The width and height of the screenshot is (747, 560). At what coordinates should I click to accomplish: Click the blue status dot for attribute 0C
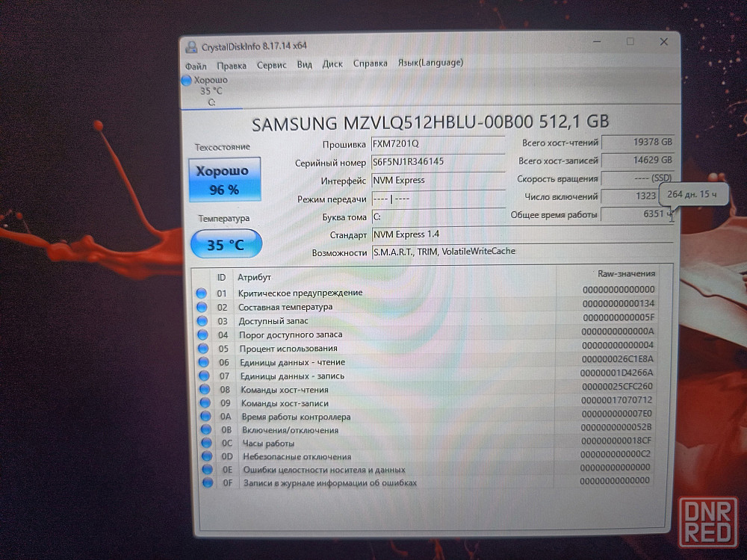(x=207, y=443)
